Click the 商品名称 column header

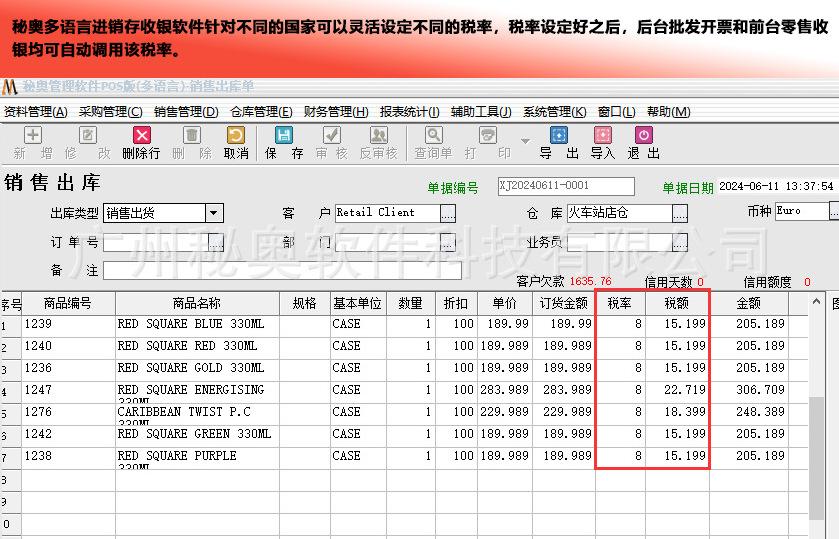click(197, 303)
